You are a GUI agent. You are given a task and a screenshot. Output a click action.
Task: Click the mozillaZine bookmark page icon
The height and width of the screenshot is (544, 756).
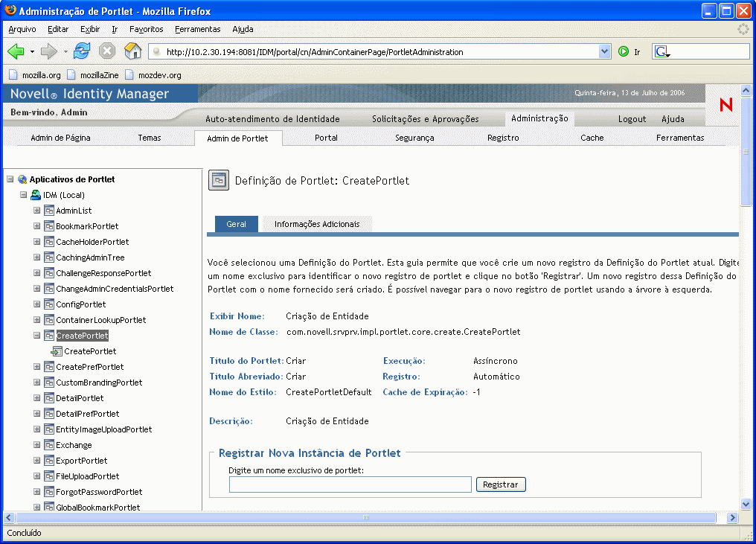point(71,74)
